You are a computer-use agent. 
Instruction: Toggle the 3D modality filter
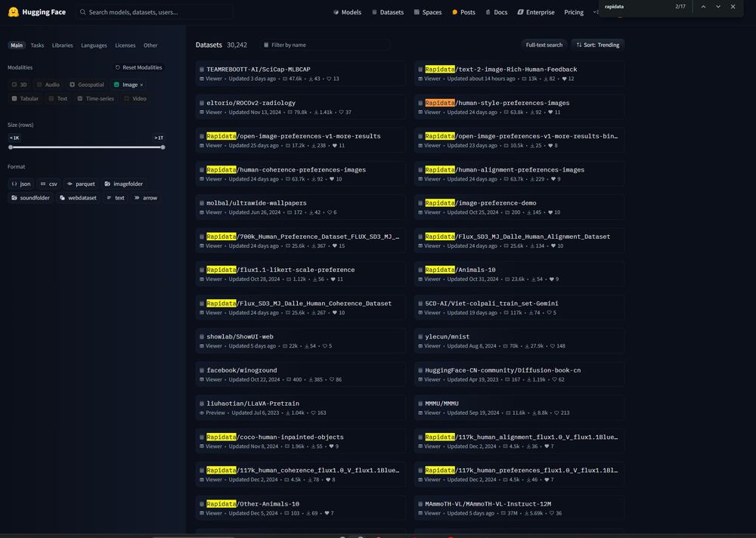[x=20, y=85]
